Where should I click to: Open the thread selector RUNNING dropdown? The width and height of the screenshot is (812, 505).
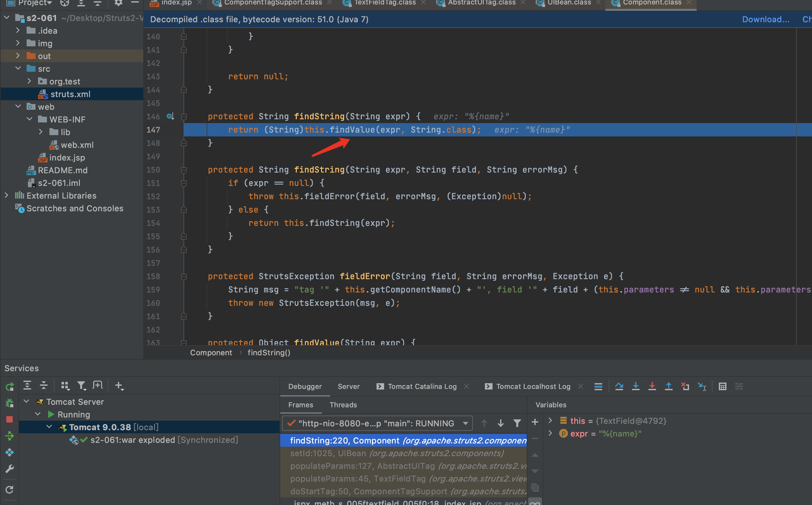(x=377, y=423)
